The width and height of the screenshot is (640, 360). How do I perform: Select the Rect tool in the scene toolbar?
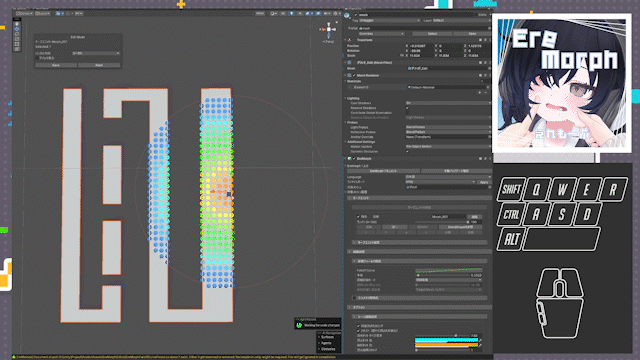(x=17, y=44)
